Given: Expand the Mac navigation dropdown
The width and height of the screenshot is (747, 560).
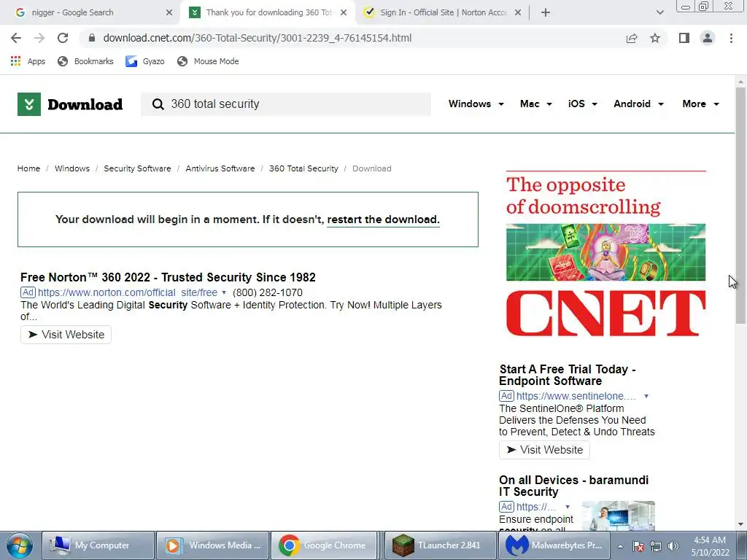Looking at the screenshot, I should pos(536,104).
